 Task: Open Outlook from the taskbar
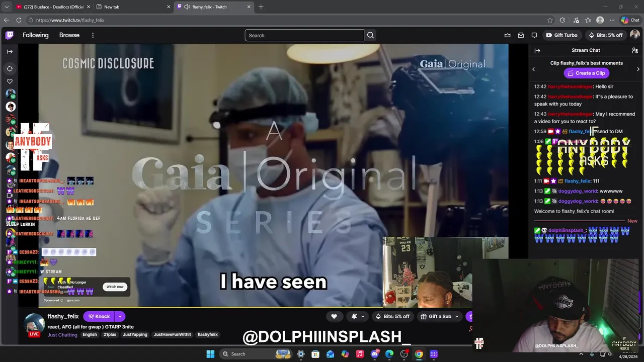(x=330, y=354)
